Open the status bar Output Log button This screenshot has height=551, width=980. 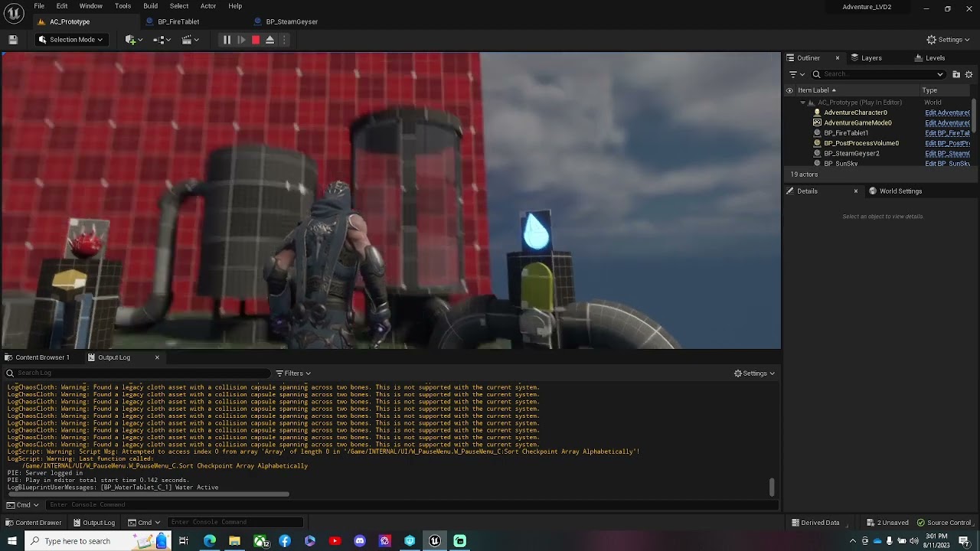[x=94, y=523]
